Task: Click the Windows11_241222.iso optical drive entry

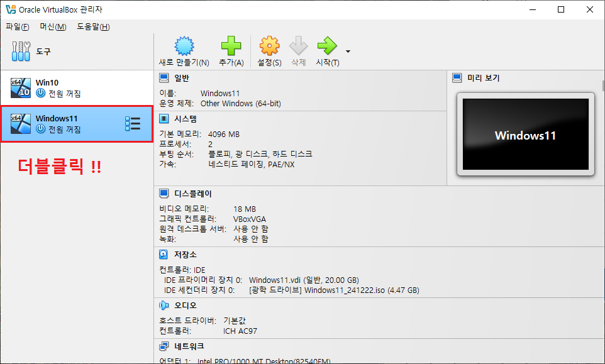Action: pyautogui.click(x=334, y=290)
